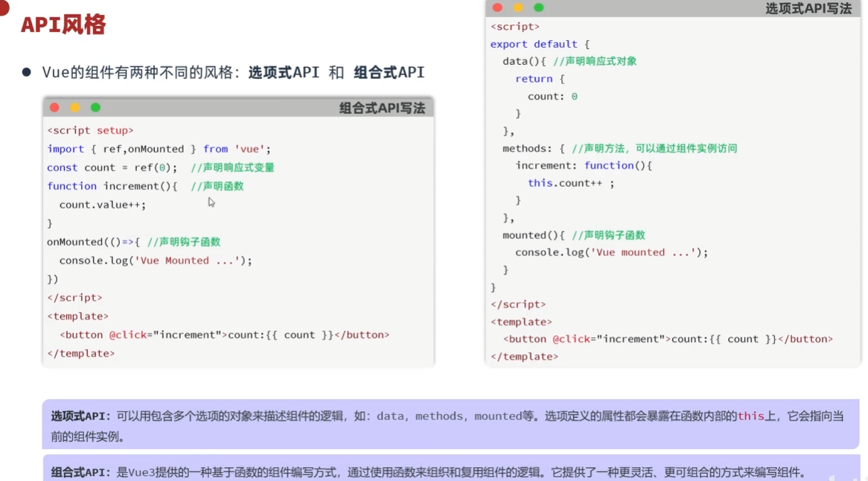868x481 pixels.
Task: Click yellow dot on 组合式API写法 window
Action: 74,107
